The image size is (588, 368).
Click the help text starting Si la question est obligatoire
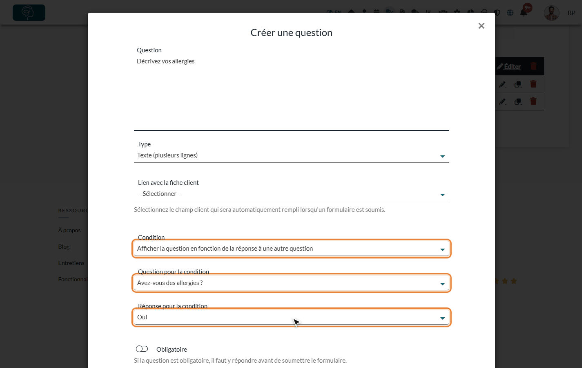[x=240, y=361]
